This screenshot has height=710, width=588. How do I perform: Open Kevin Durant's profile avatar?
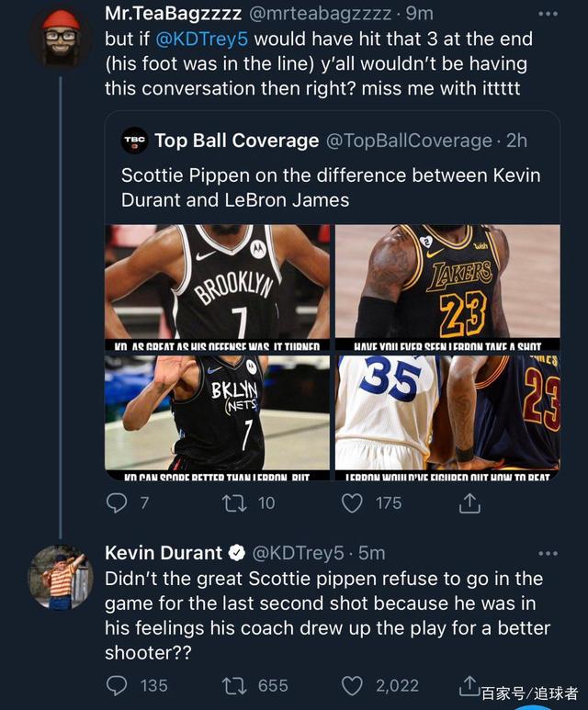61,576
